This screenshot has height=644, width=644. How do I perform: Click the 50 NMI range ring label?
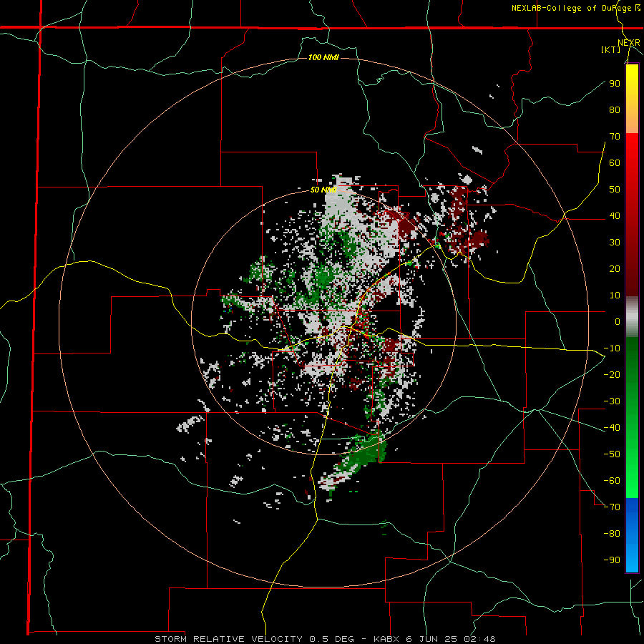tap(323, 190)
